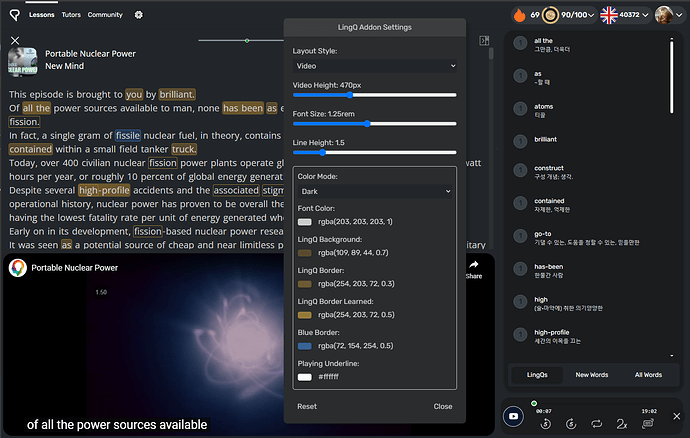Click the highlighted word 'truck.'
690x438 pixels.
click(x=184, y=149)
